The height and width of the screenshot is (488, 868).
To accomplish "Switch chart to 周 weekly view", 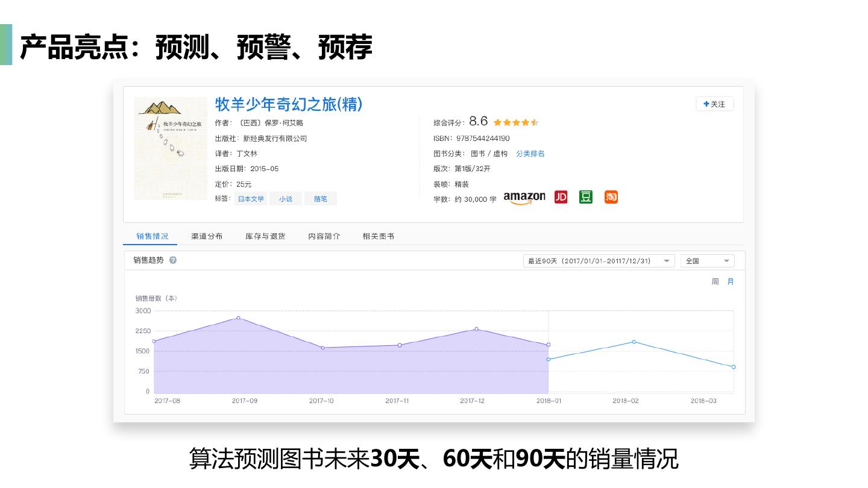I will click(x=715, y=281).
